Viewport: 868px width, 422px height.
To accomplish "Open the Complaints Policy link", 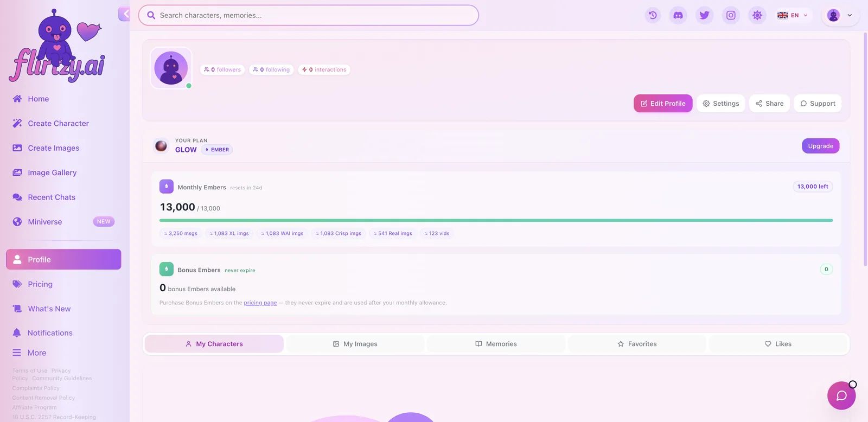I will (x=36, y=388).
